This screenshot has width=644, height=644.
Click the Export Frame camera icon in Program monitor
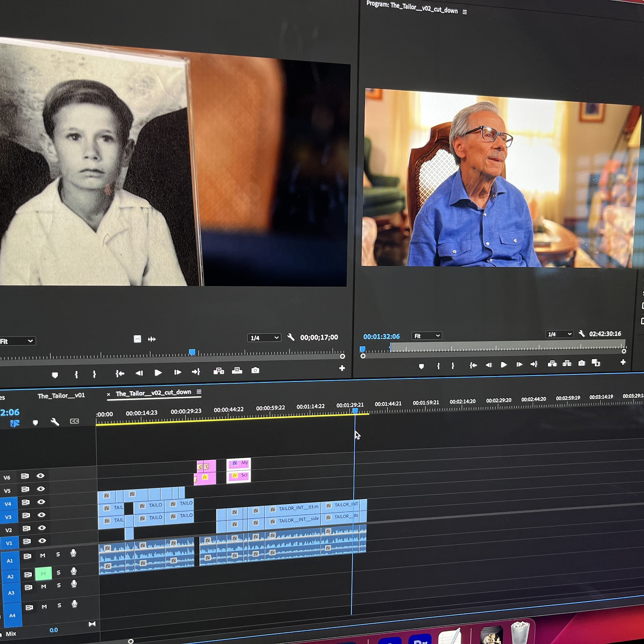pos(581,363)
